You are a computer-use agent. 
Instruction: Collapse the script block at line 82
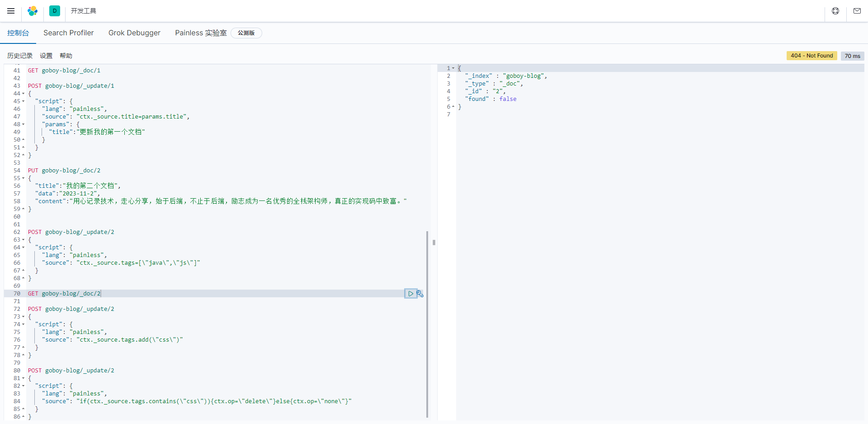tap(24, 386)
